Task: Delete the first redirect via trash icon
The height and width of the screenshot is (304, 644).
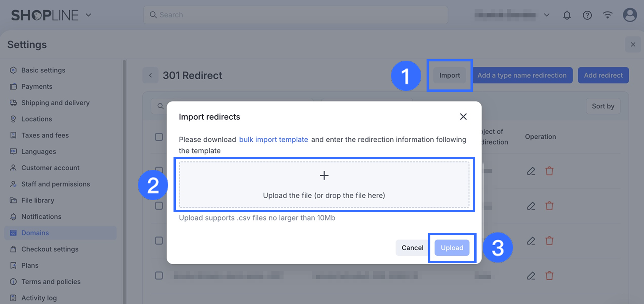Action: click(549, 171)
